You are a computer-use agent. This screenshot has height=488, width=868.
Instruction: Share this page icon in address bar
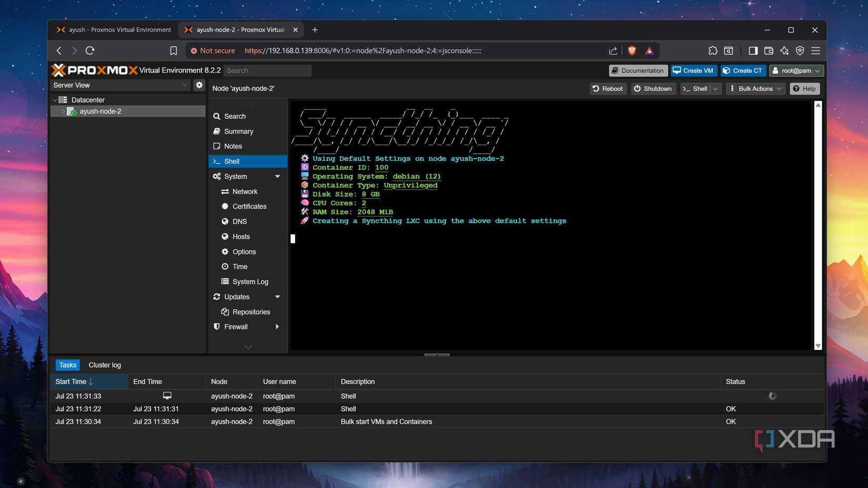click(x=613, y=50)
